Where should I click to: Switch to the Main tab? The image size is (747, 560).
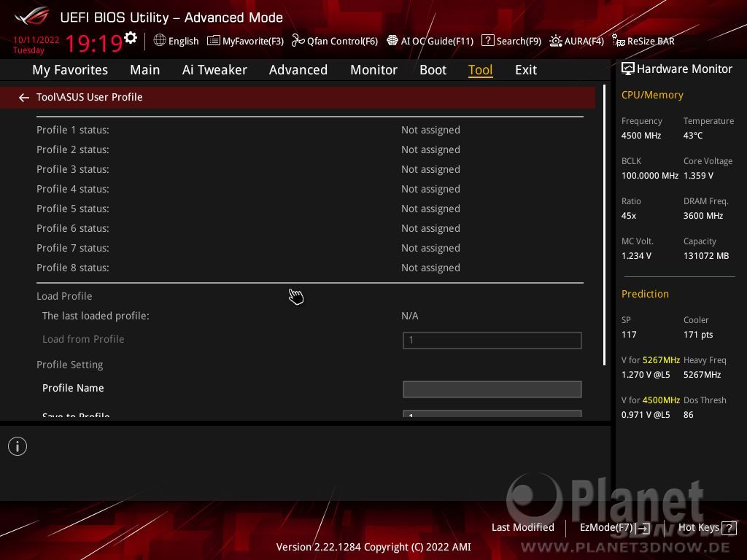point(145,70)
